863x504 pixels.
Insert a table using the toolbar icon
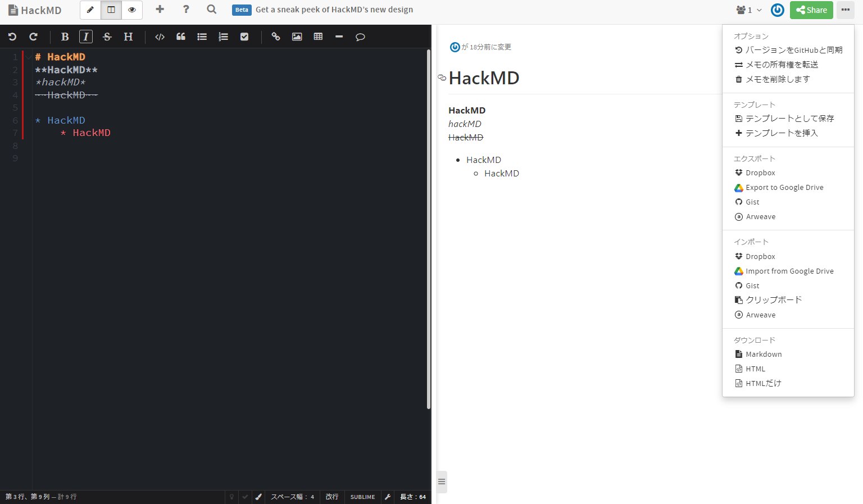318,37
